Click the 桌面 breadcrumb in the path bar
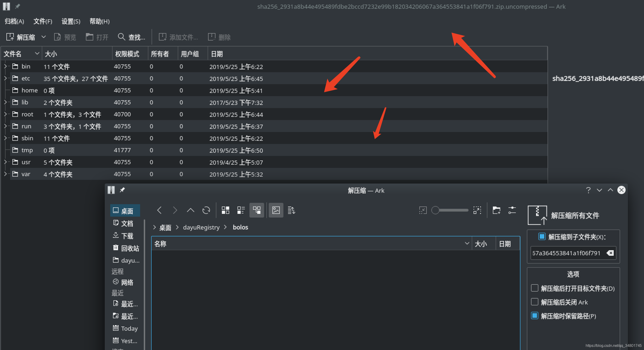 point(165,227)
